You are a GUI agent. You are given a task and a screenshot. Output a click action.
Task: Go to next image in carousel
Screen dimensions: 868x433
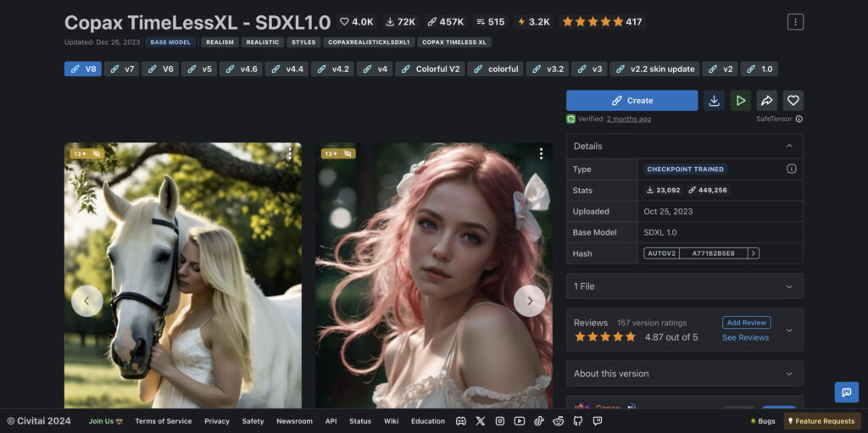(x=529, y=301)
